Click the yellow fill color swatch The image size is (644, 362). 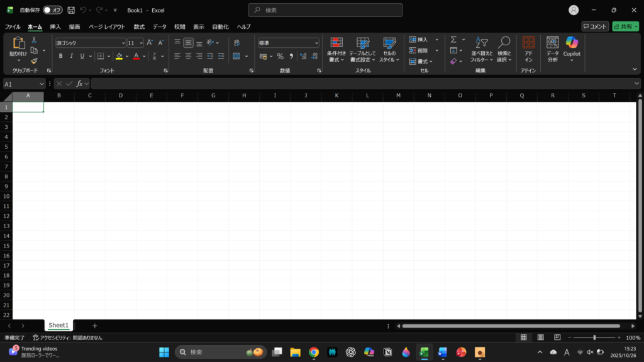119,56
